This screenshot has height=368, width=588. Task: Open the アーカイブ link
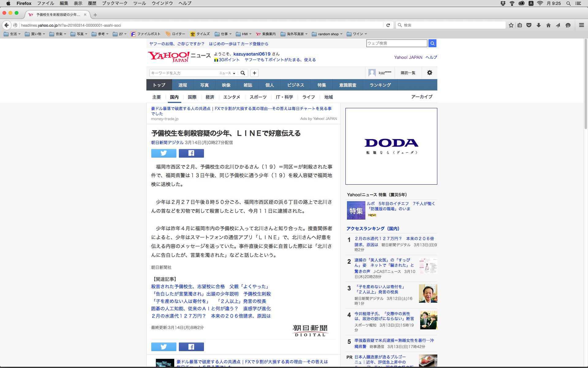coord(421,97)
